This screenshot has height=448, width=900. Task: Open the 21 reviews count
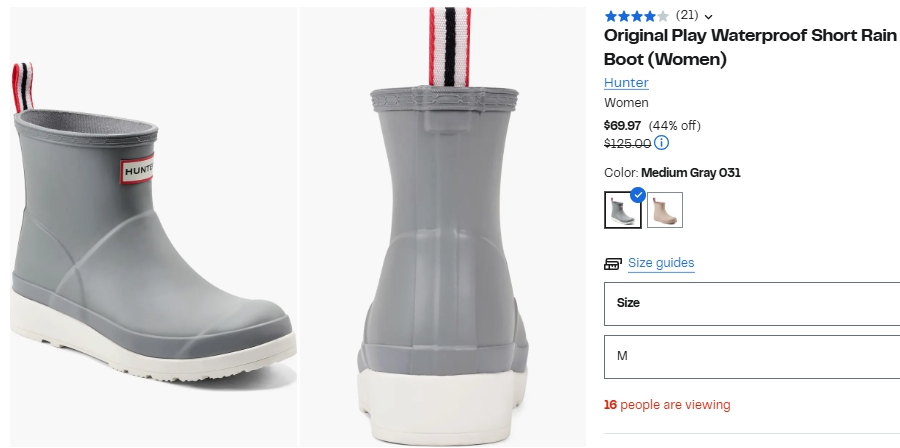tap(687, 15)
